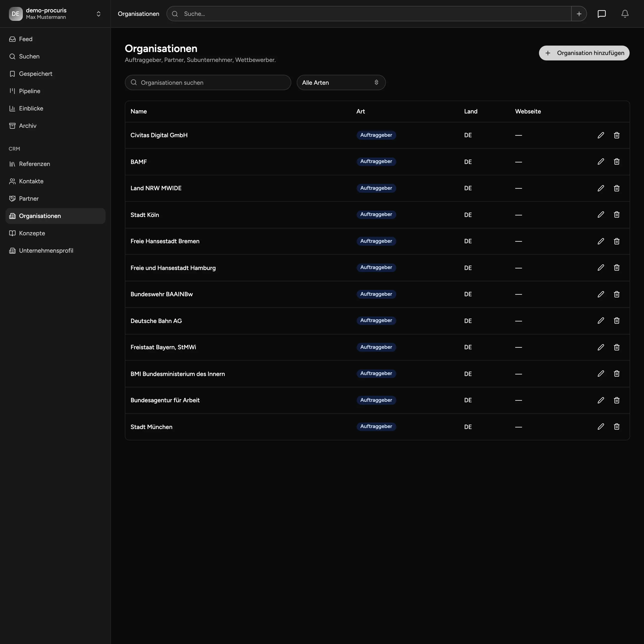
Task: Click into Organisationen suchen field
Action: 208,82
